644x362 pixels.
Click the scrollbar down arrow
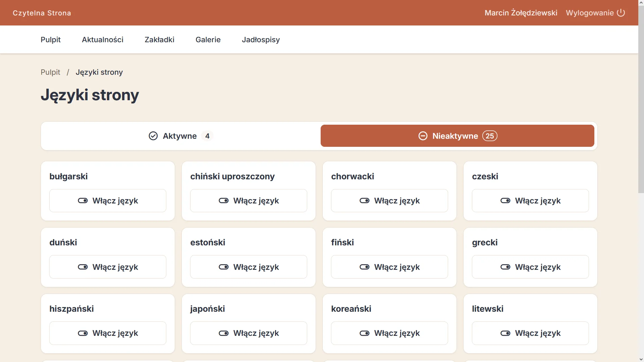point(641,359)
